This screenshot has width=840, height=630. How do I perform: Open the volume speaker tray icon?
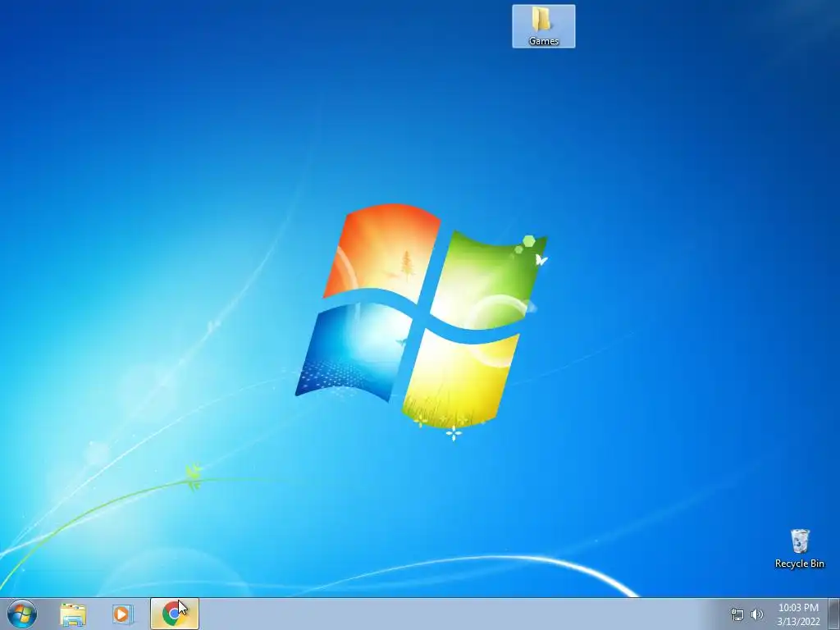pos(756,614)
